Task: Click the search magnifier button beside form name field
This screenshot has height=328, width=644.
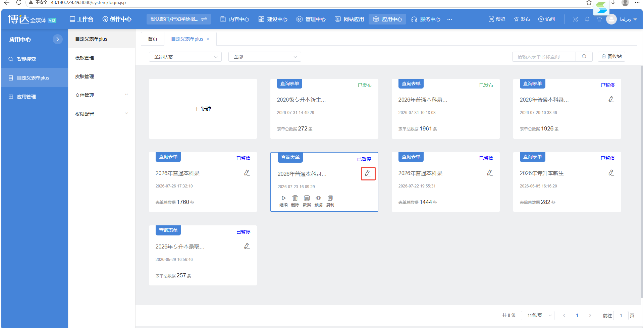Action: click(x=584, y=56)
